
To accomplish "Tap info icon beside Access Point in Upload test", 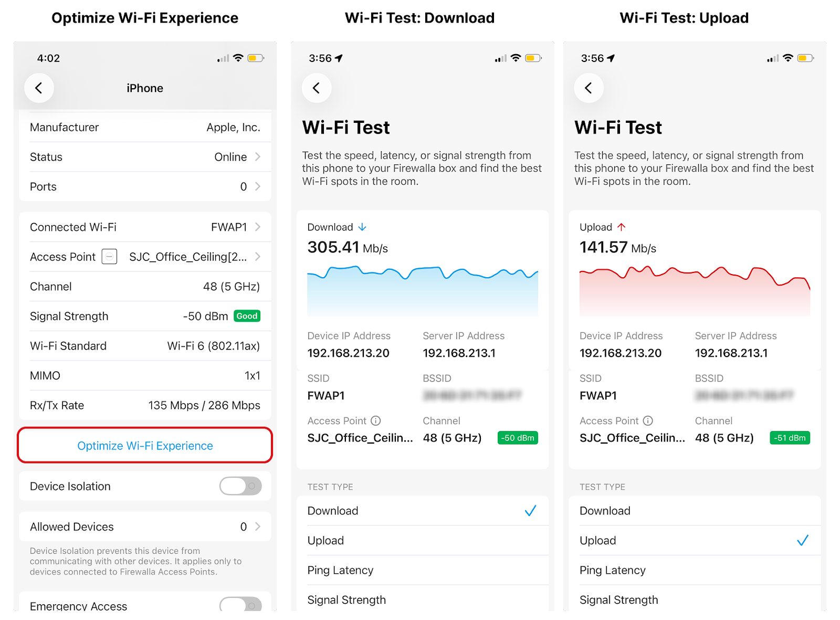I will tap(648, 421).
